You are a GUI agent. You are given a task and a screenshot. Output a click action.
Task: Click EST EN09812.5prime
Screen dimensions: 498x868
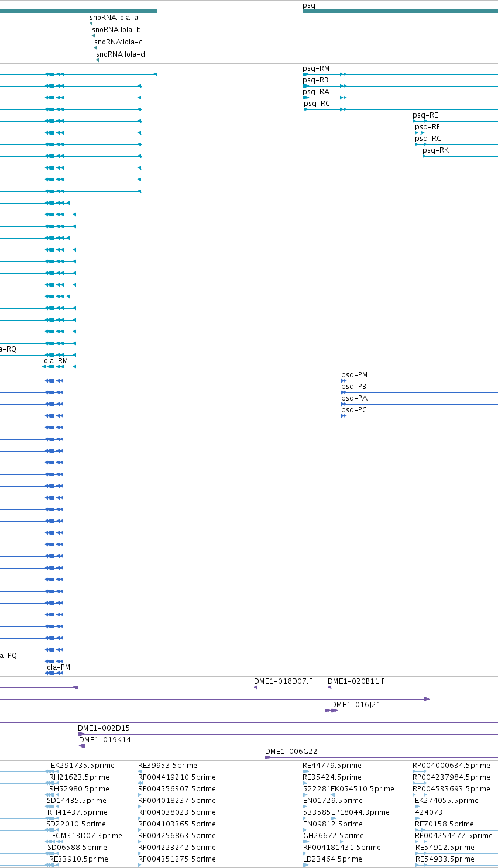[x=332, y=824]
